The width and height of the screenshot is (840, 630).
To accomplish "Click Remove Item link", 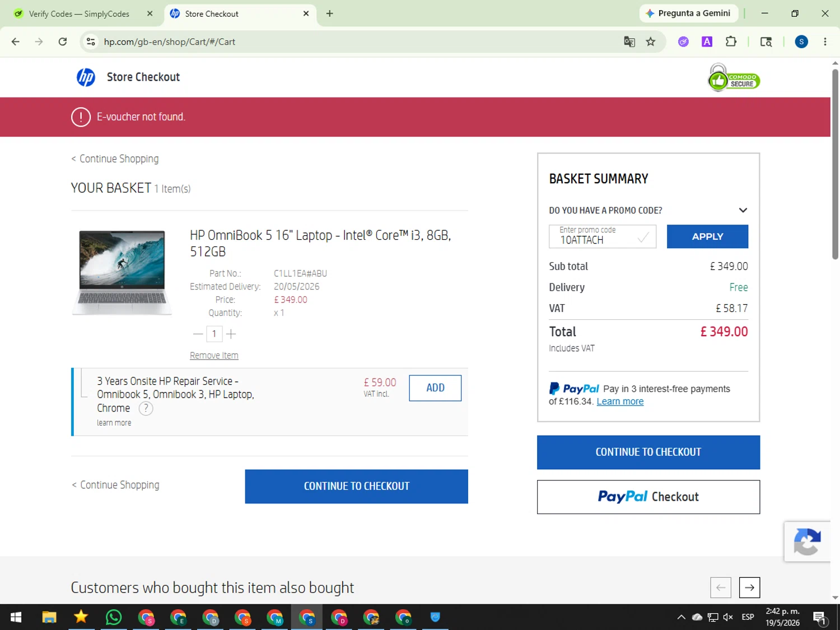I will point(214,356).
